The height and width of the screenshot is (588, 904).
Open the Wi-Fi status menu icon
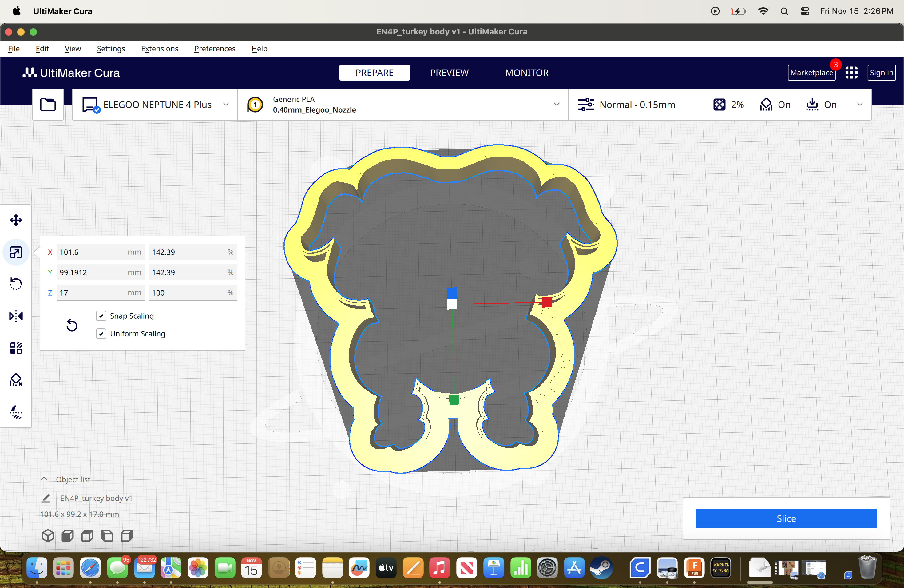coord(763,11)
